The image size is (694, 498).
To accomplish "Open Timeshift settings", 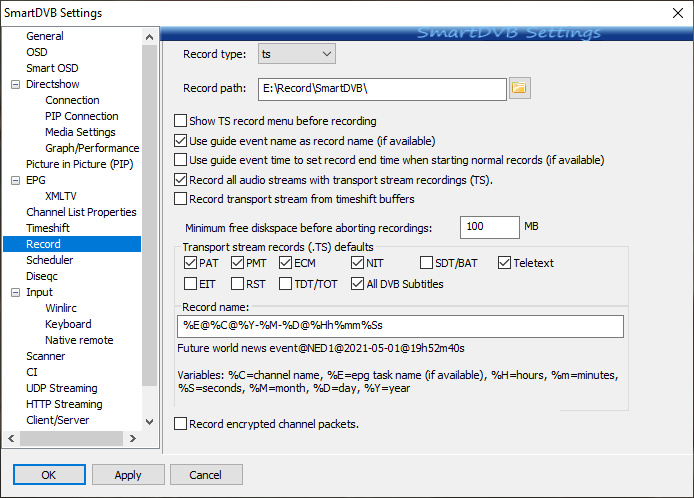I will pos(48,228).
